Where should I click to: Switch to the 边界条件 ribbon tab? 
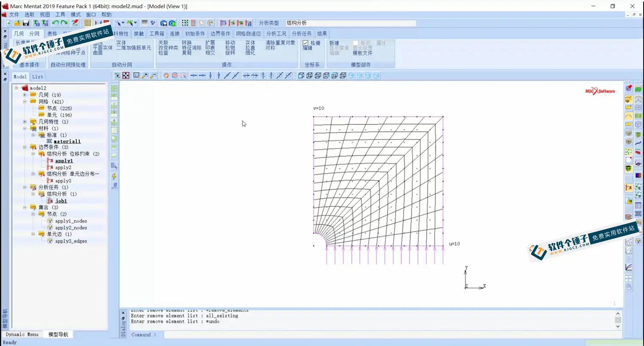tap(220, 33)
